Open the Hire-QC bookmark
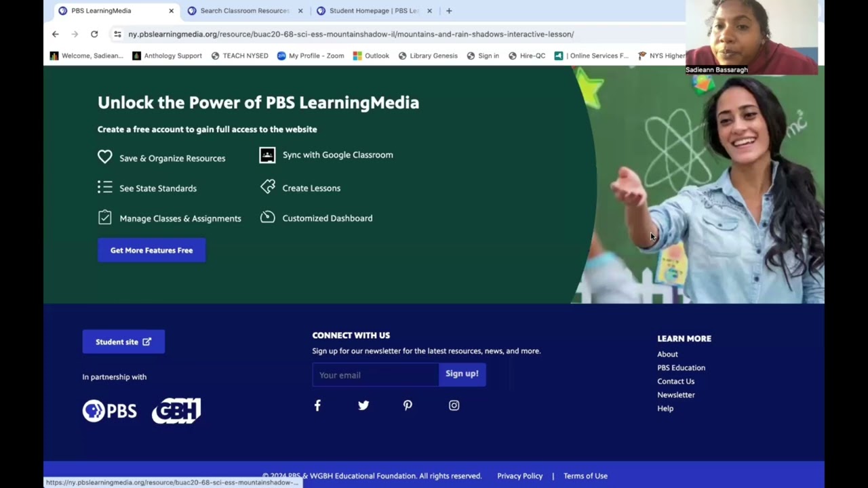This screenshot has height=488, width=868. [527, 56]
